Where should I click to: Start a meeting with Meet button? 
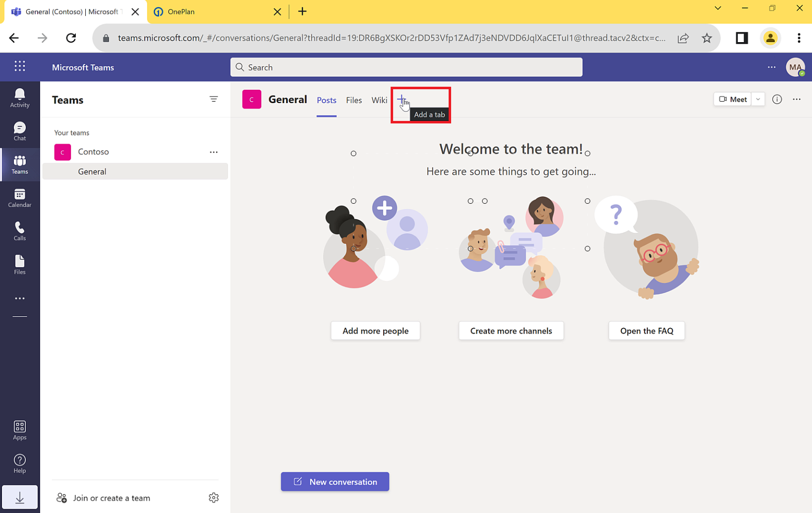(733, 99)
